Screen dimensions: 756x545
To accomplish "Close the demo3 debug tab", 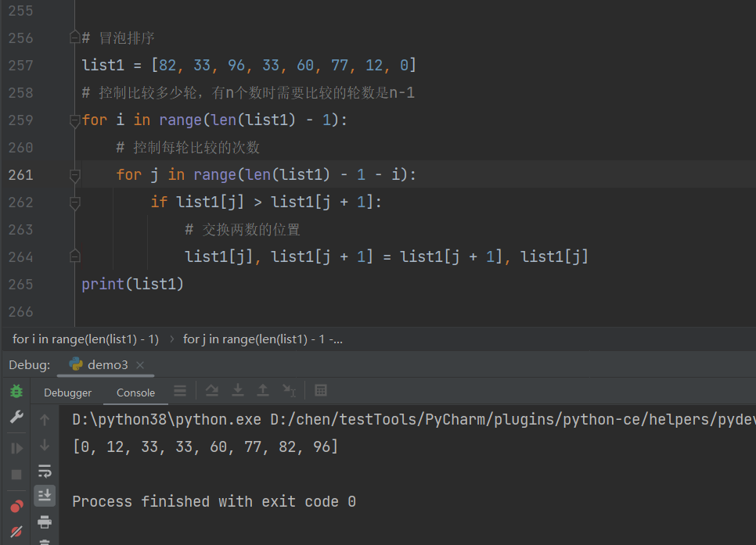I will click(x=140, y=365).
